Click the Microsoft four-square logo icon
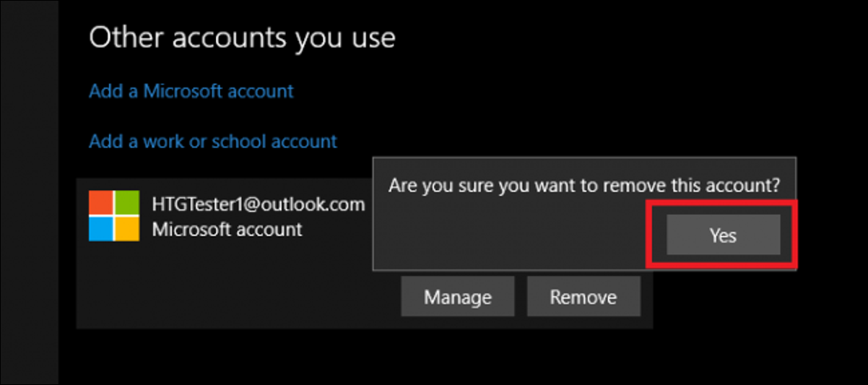 pyautogui.click(x=114, y=216)
